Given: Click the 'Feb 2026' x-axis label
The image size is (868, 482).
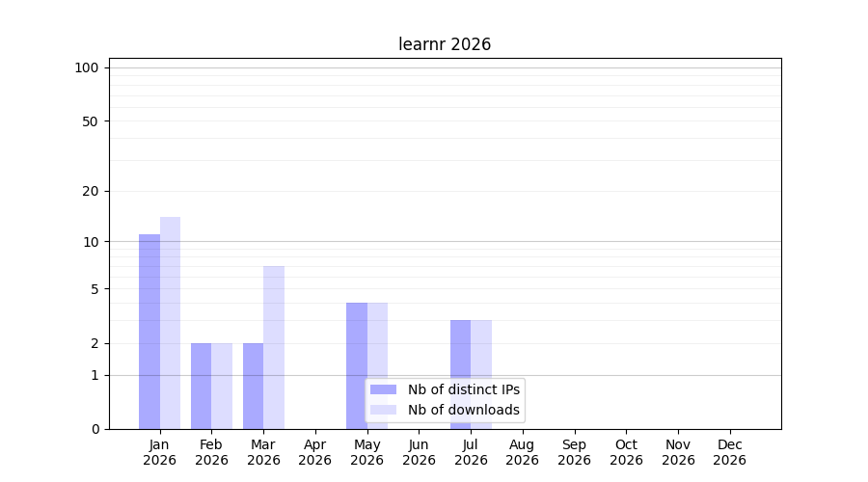Looking at the screenshot, I should tap(211, 453).
